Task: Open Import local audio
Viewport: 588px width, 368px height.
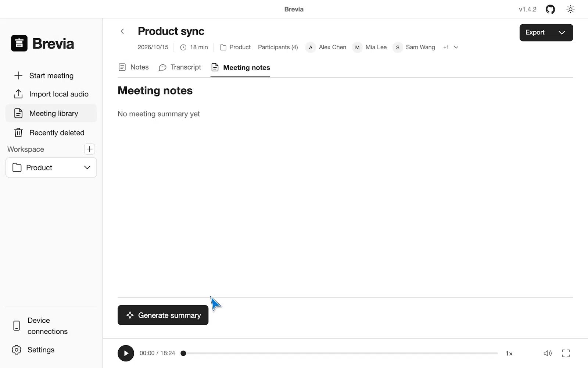Action: [x=51, y=94]
